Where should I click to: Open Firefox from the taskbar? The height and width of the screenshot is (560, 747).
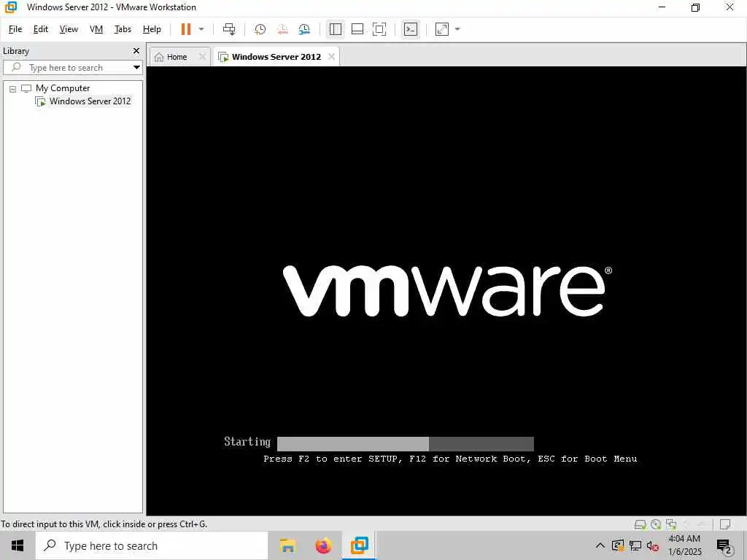click(x=323, y=545)
